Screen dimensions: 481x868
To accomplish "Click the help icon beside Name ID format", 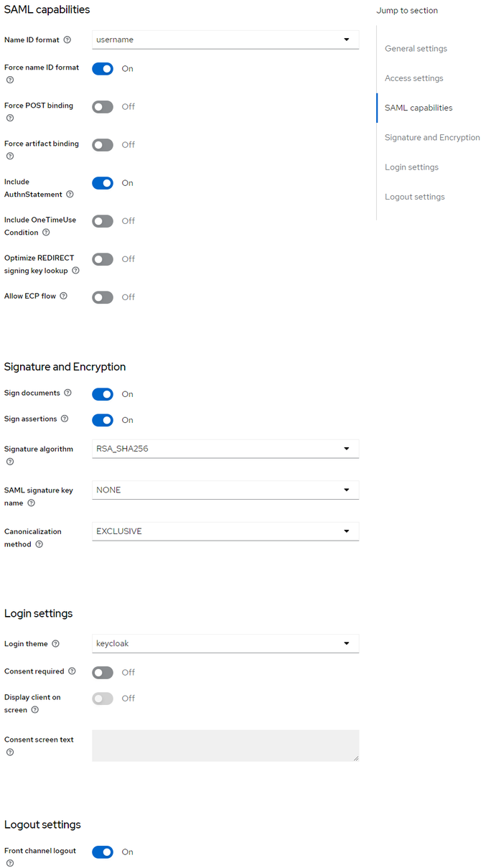I will coord(67,40).
